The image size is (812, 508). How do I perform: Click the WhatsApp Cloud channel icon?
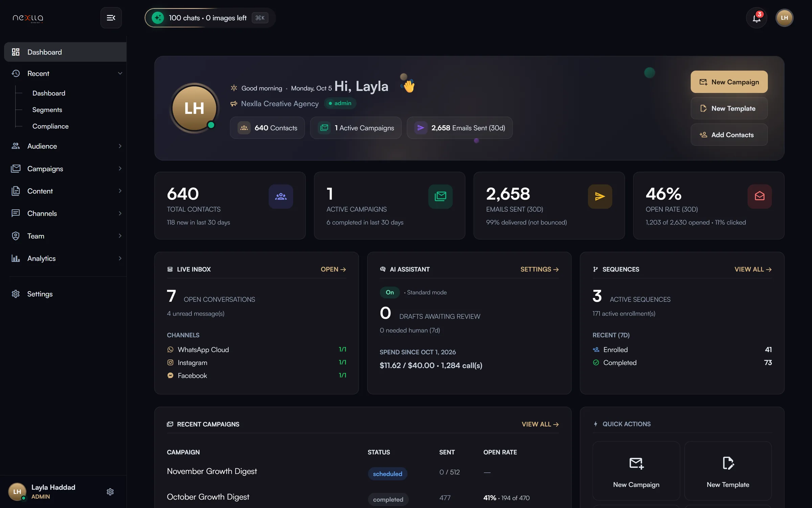[x=170, y=350]
